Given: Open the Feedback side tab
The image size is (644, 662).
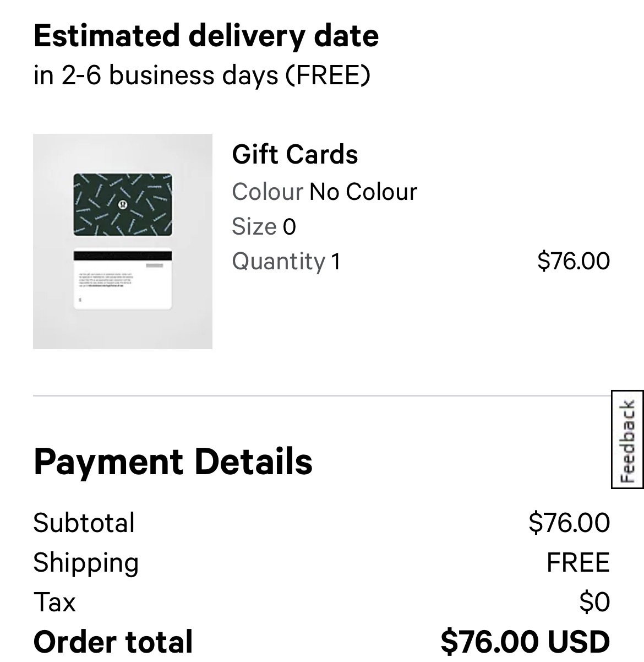Looking at the screenshot, I should coord(627,440).
